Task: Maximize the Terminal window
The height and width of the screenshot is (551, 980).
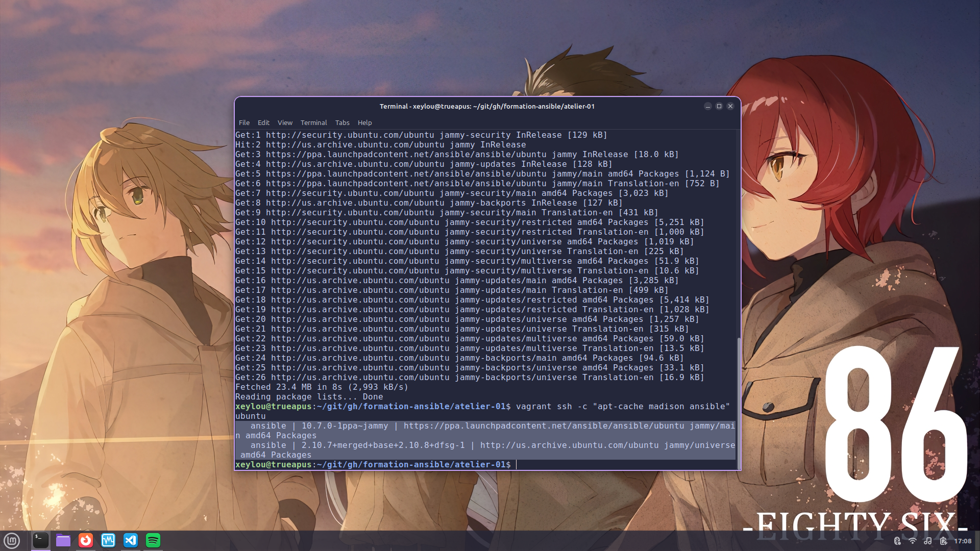Action: click(719, 106)
